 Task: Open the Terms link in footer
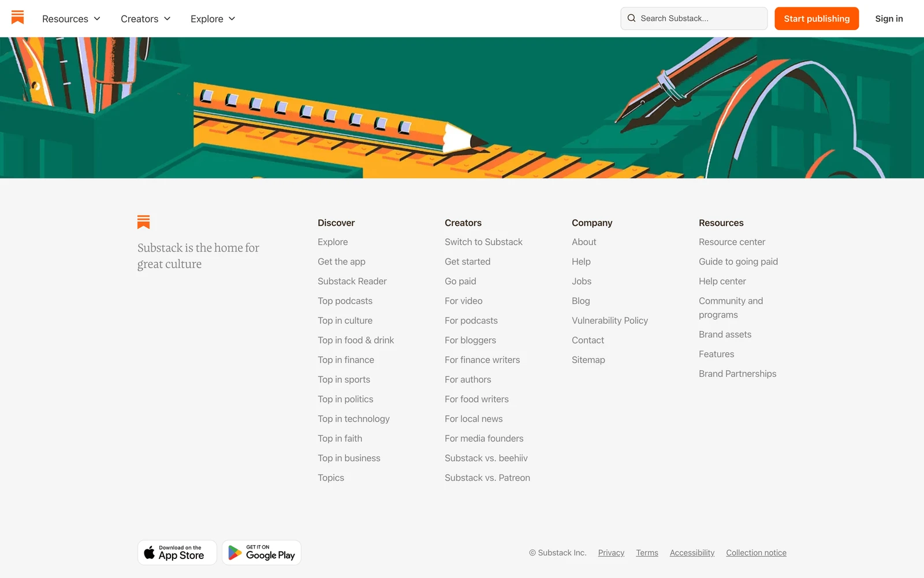647,553
